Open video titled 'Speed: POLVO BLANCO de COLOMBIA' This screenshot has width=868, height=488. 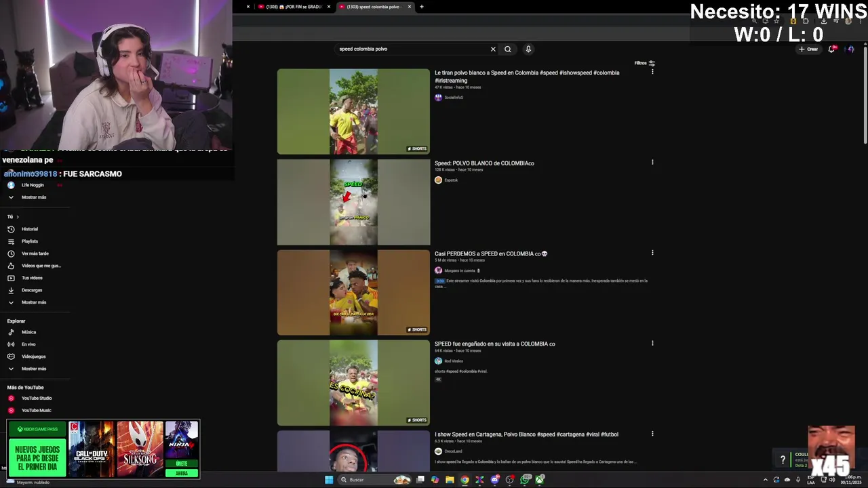(x=484, y=163)
